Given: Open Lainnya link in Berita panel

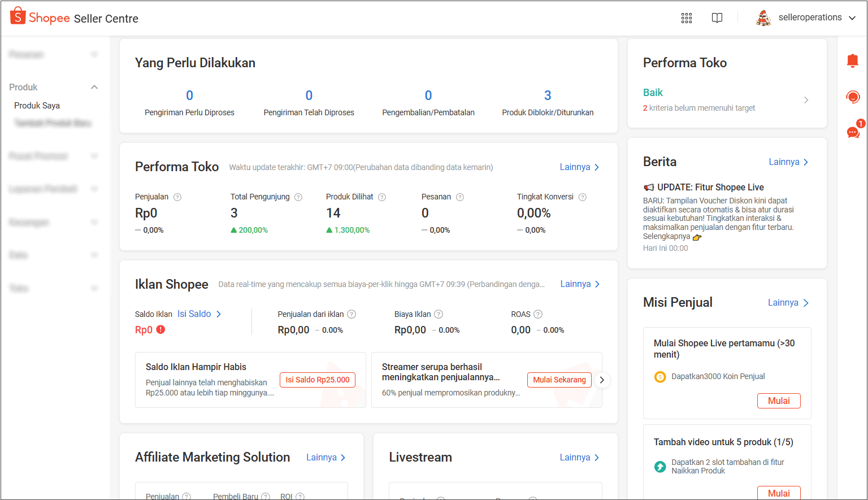Looking at the screenshot, I should point(788,162).
